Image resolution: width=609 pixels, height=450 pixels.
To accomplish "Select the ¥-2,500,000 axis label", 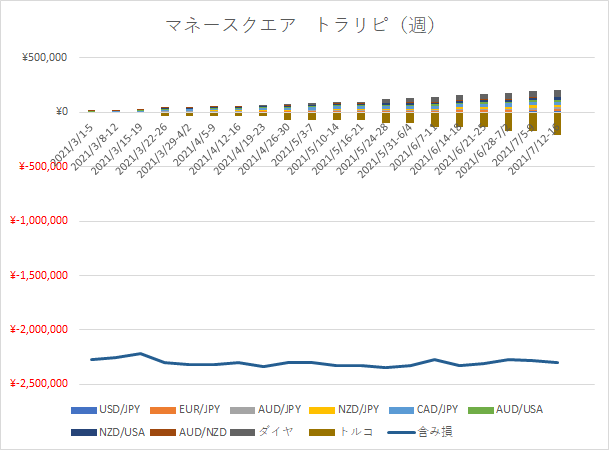I will (x=39, y=384).
